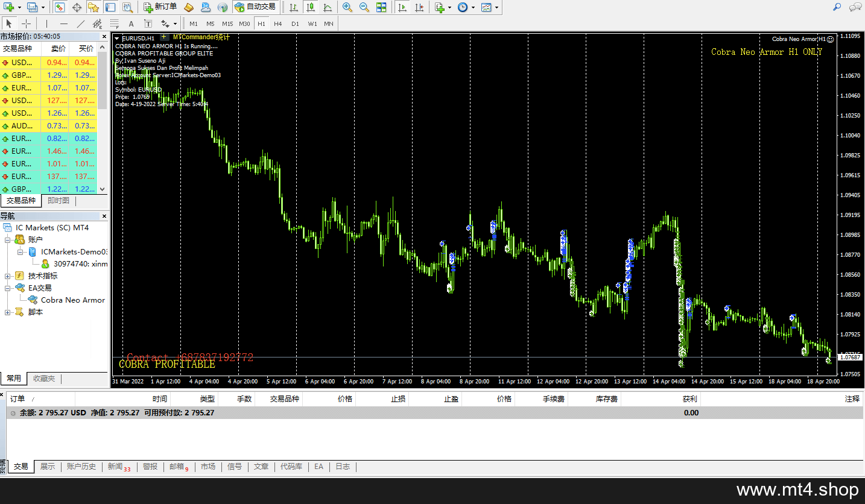Open the 新闻 news tab
The image size is (865, 504).
[x=119, y=467]
